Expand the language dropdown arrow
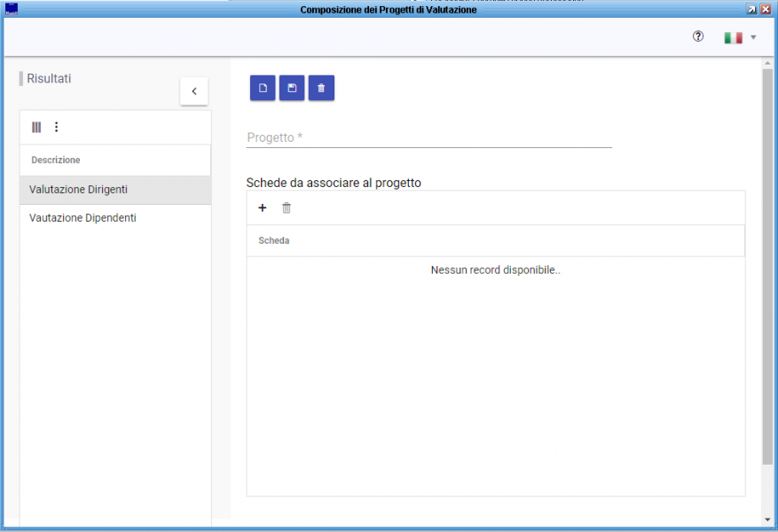778x532 pixels. pos(753,37)
